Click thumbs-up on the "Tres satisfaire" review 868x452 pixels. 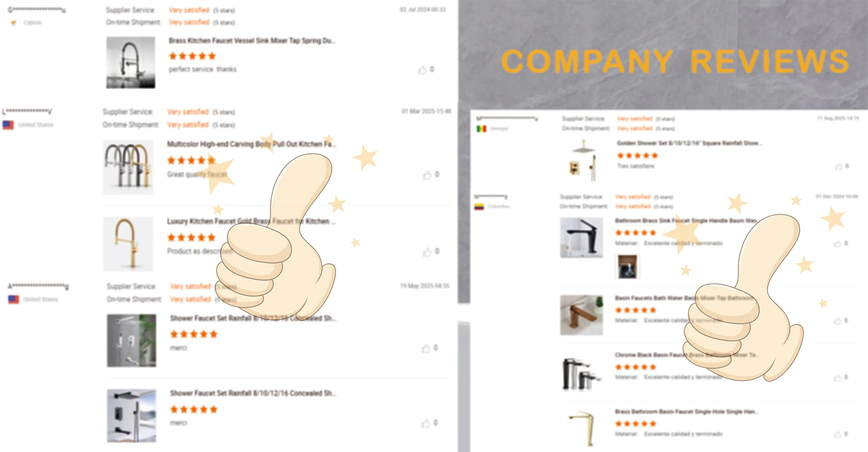pyautogui.click(x=839, y=167)
